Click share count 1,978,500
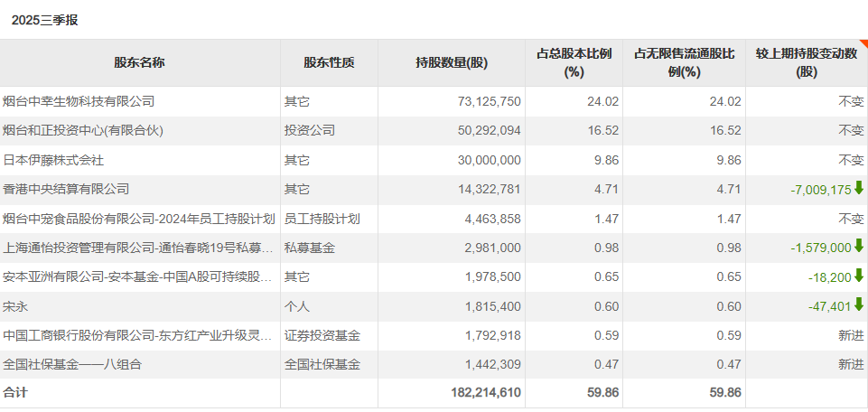Screen dimensions: 868x412 [x=492, y=277]
